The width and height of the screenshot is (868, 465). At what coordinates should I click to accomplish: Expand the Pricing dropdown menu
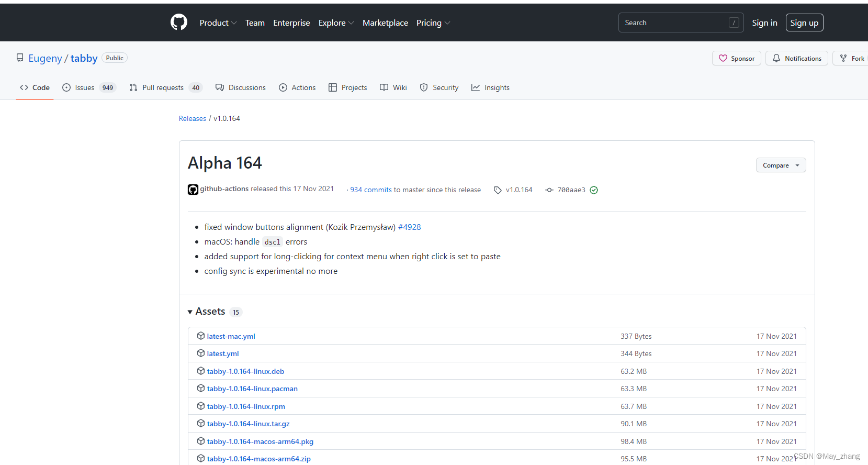[433, 23]
